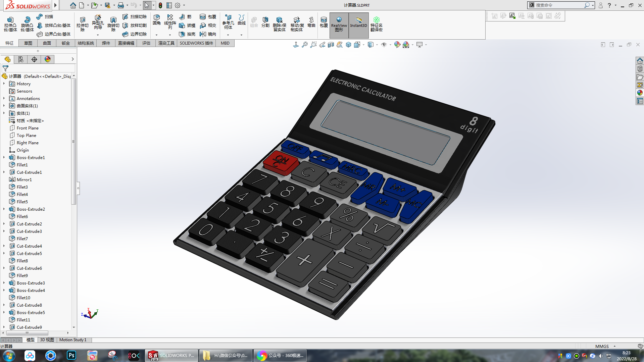Screen dimensions: 644x362
Task: Open the 360 browser taskbar window
Action: pos(281,355)
